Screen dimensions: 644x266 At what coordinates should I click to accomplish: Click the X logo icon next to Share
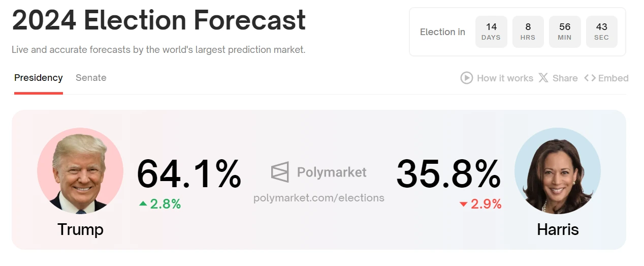tap(543, 78)
